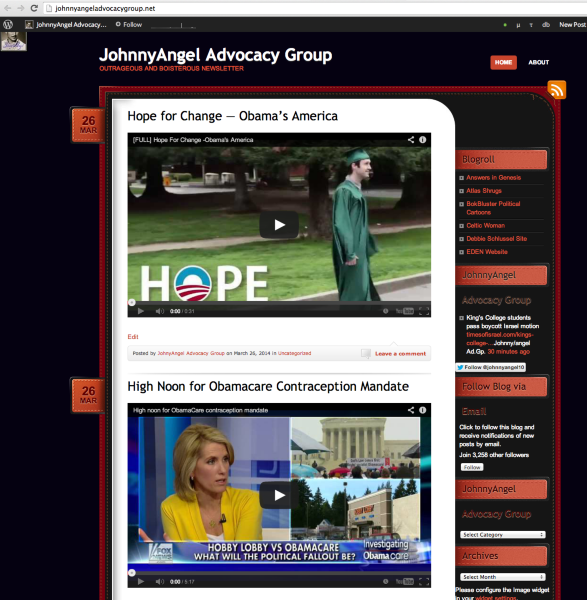Open the Answers in Genesis blogroll link
The image size is (587, 600).
point(493,178)
